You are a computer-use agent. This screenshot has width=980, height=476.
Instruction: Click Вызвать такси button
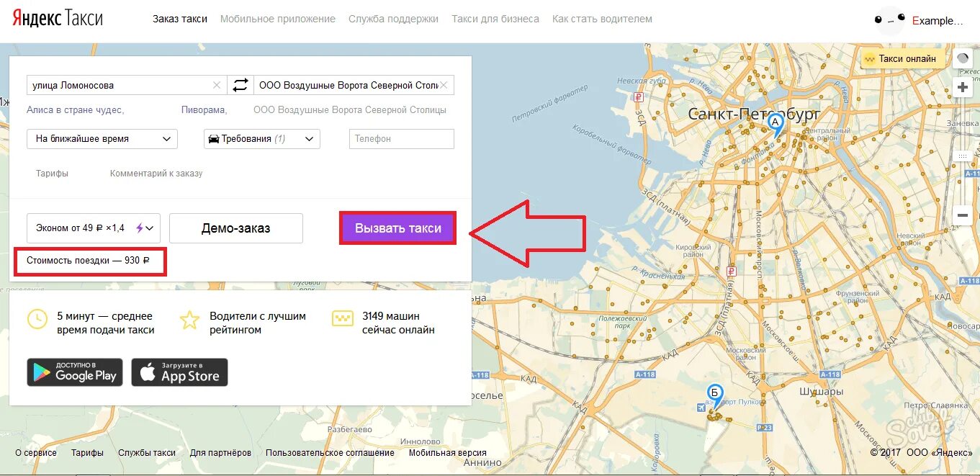pos(398,228)
